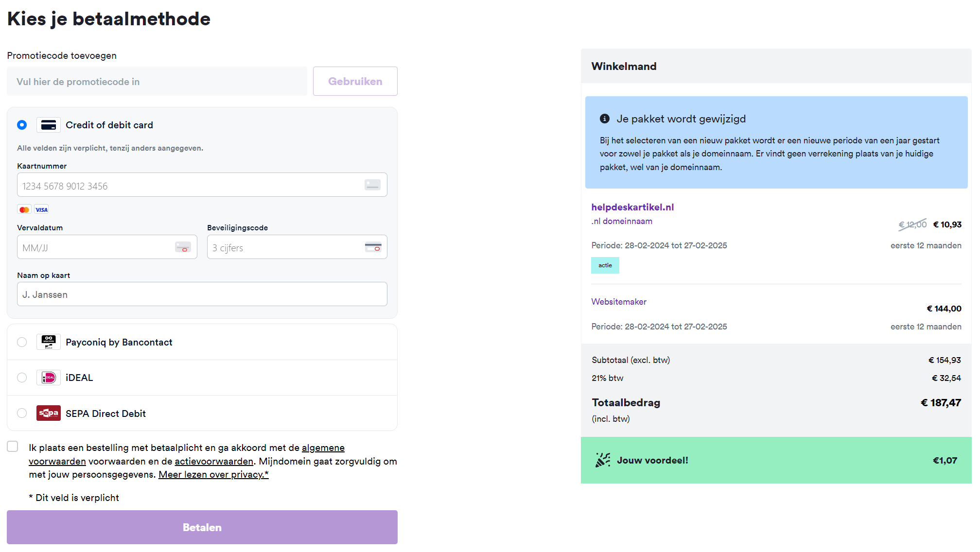Open the actievoorwaarden link

[x=214, y=461]
